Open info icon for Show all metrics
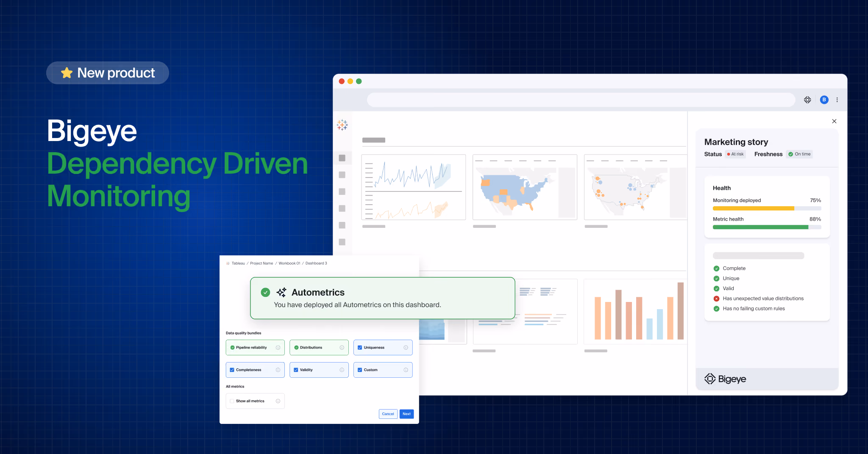Screen dimensions: 868x454 pos(278,401)
